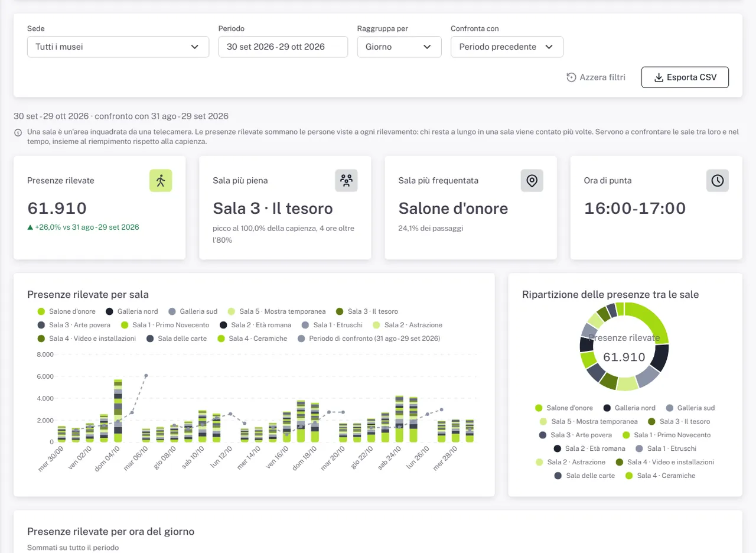Screen dimensions: 756x553
Task: Click the green +26,0% comparison text
Action: (83, 227)
